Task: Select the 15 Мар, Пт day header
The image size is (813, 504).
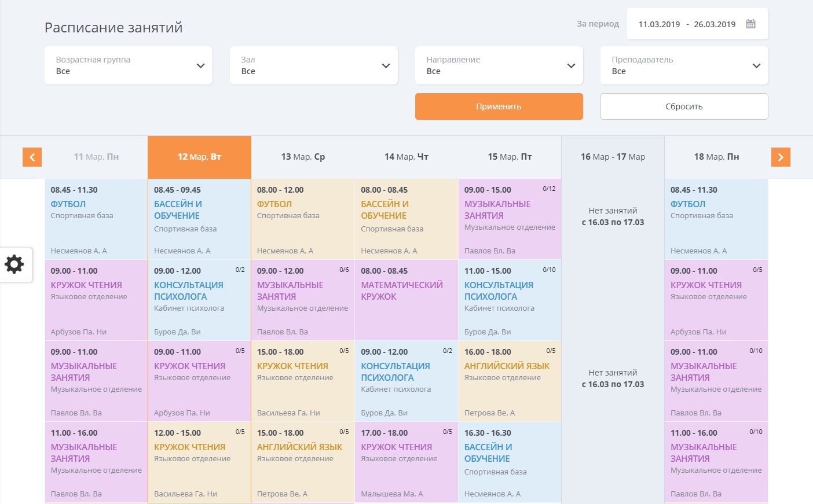Action: click(510, 157)
